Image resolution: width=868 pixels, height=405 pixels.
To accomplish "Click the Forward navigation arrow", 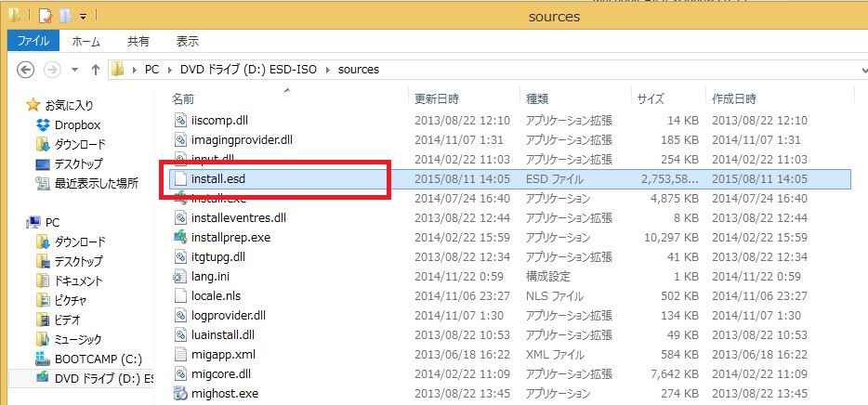I will [x=52, y=69].
